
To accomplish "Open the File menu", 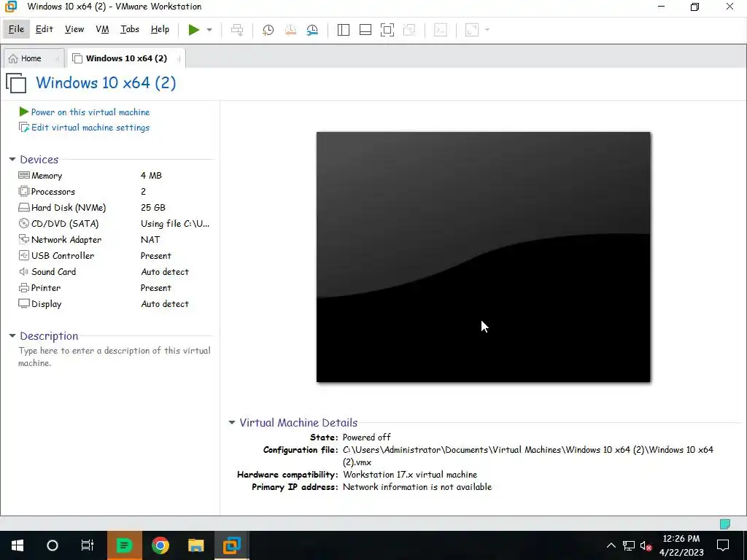I will 16,29.
